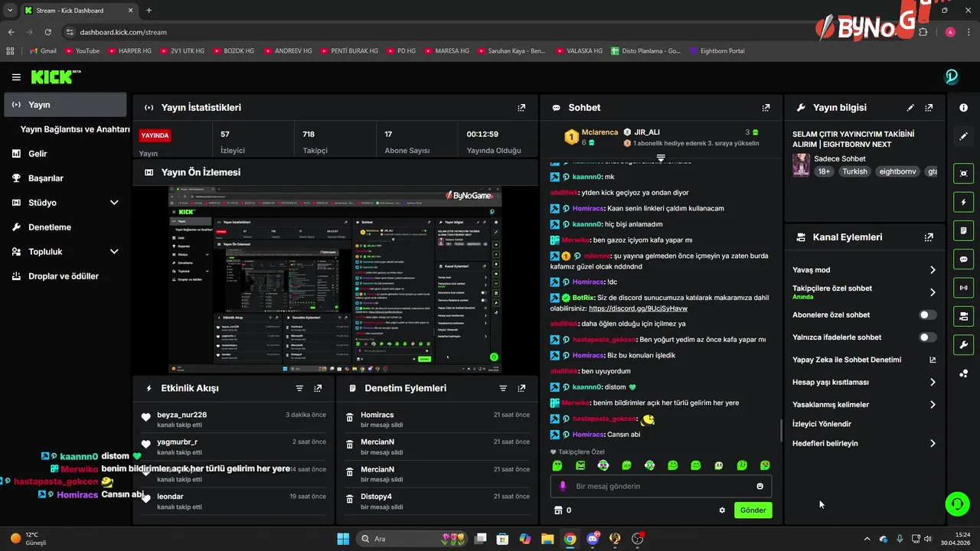980x551 pixels.
Task: Pop out the Yayın İstatistikleri panel
Action: [x=521, y=108]
